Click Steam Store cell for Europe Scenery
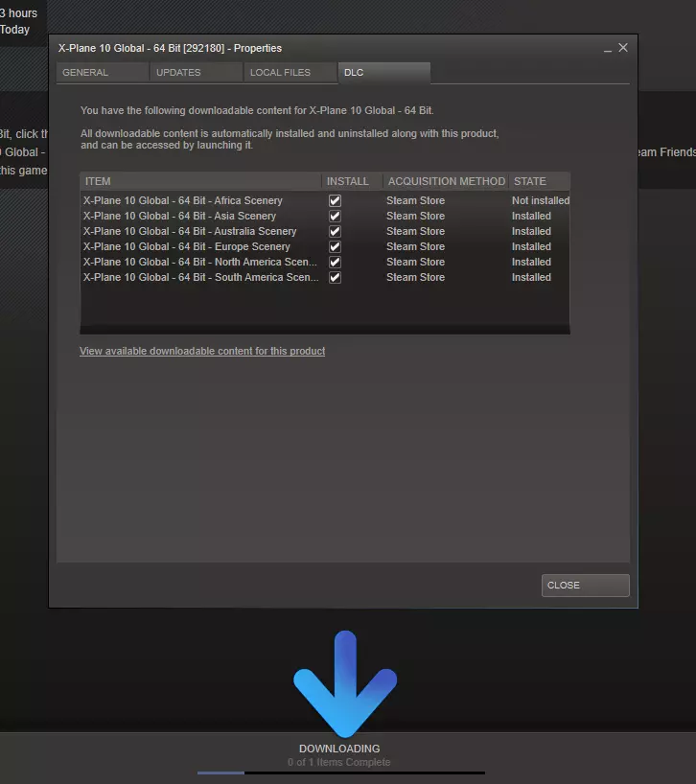Viewport: 696px width, 784px height. point(415,247)
